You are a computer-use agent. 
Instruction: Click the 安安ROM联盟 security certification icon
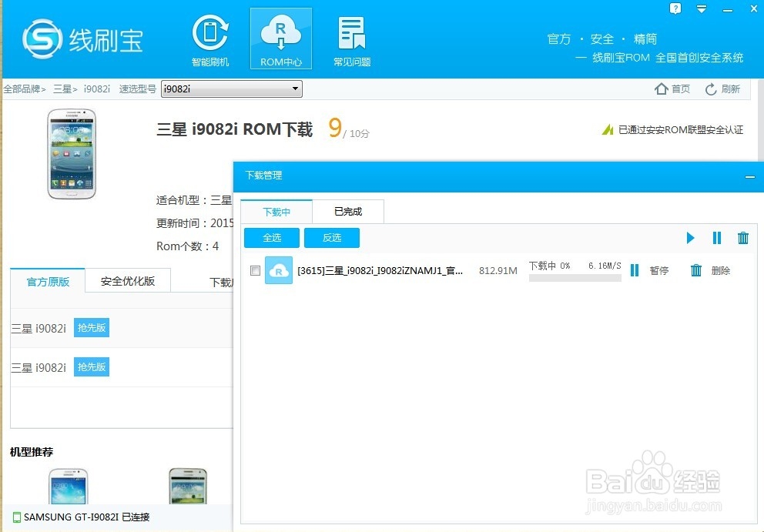tap(608, 129)
